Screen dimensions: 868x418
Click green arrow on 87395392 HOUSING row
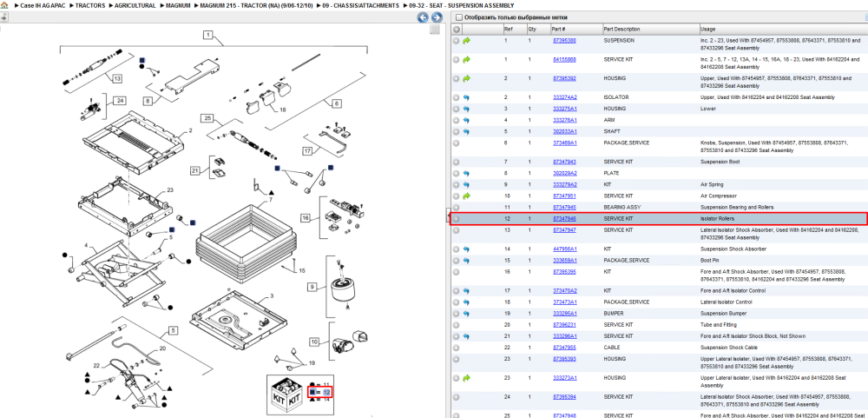point(467,79)
